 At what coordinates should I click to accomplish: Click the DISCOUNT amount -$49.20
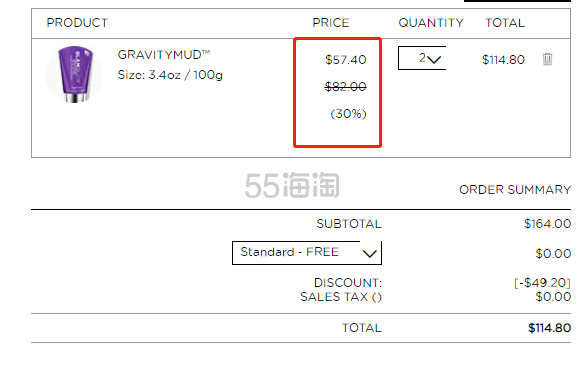coord(542,283)
